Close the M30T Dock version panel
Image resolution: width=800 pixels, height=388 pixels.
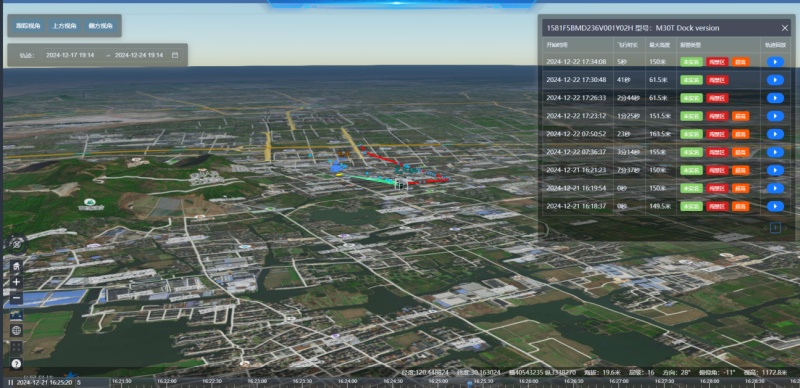point(785,28)
